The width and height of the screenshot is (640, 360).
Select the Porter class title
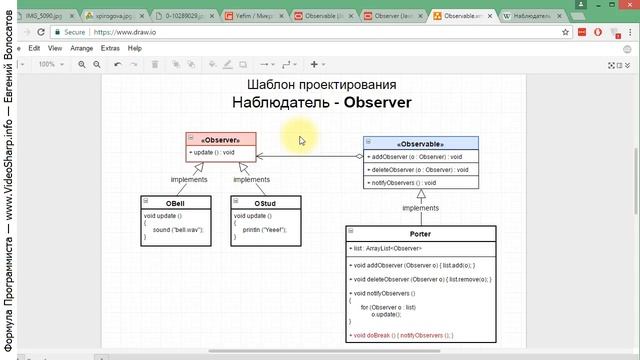click(x=420, y=234)
